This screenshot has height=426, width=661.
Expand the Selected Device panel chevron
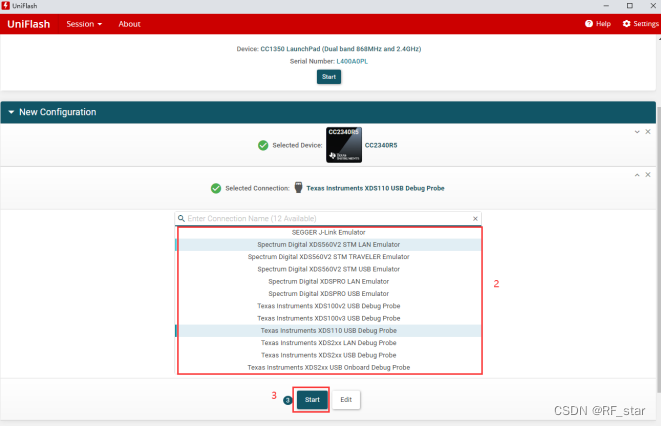[x=637, y=132]
